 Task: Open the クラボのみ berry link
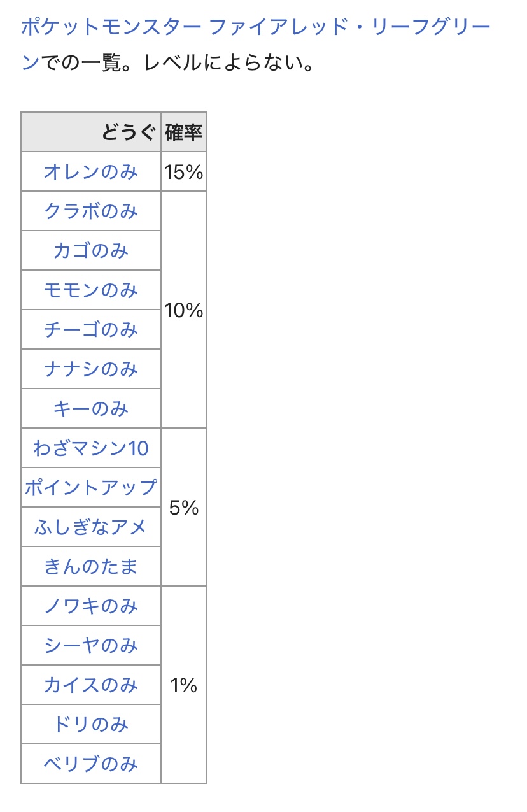91,211
